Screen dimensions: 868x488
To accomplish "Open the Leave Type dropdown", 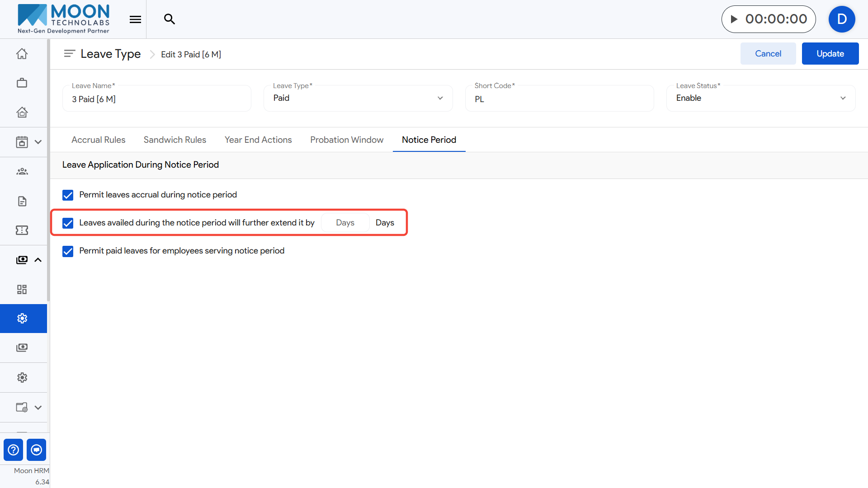I will point(358,98).
